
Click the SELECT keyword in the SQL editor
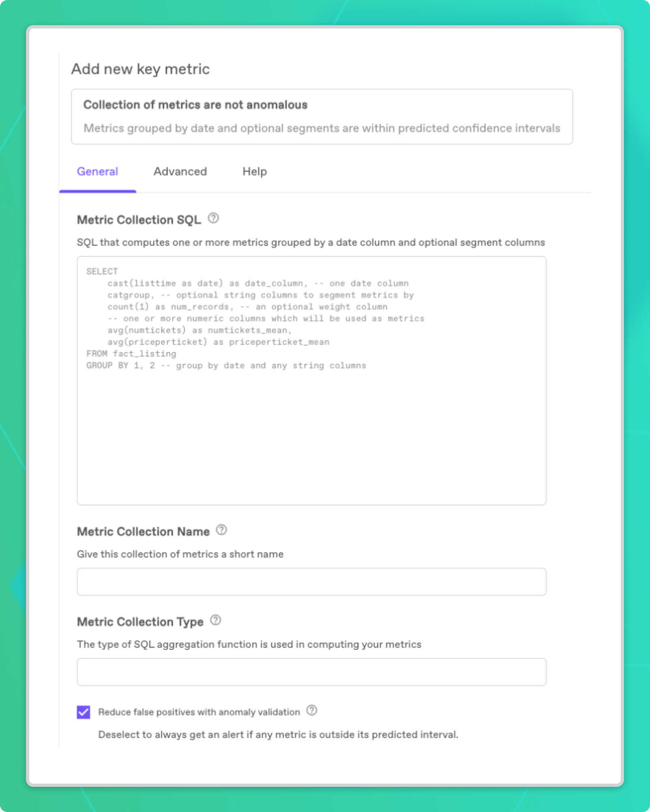[x=101, y=271]
